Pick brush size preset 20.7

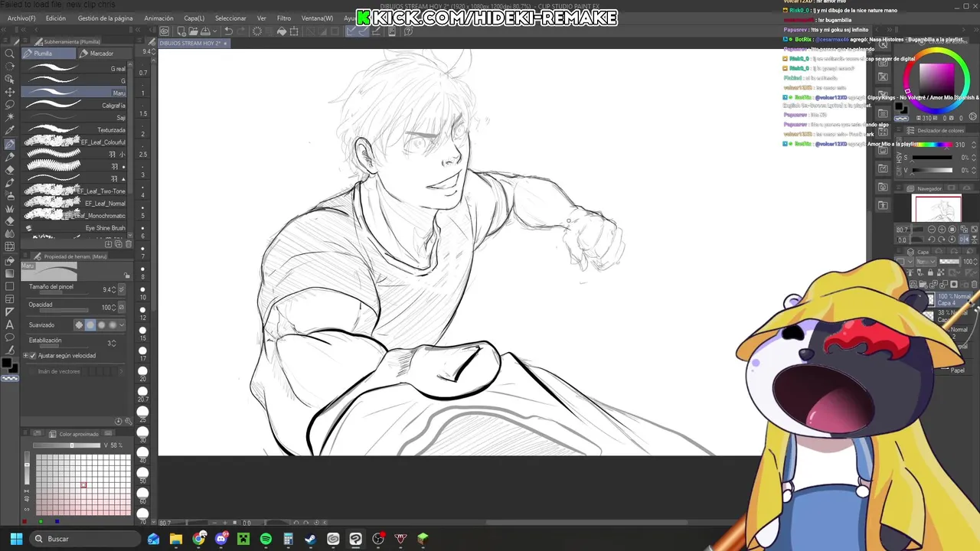[142, 392]
